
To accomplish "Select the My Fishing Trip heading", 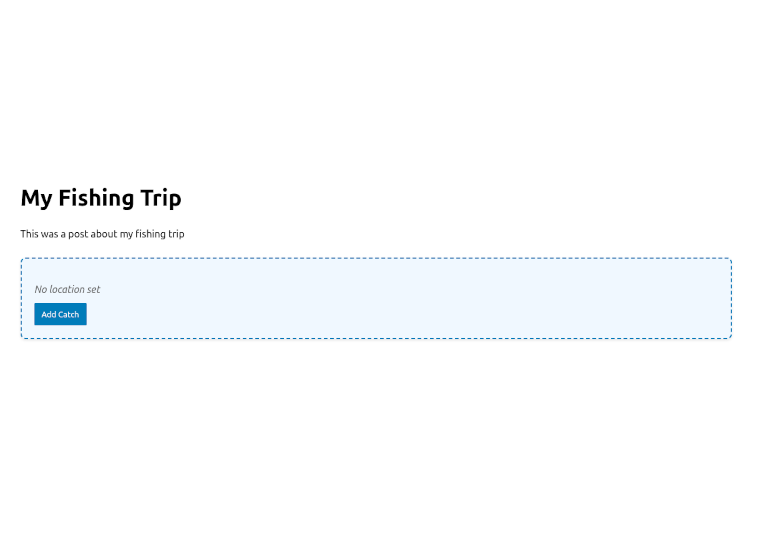I will pyautogui.click(x=101, y=198).
